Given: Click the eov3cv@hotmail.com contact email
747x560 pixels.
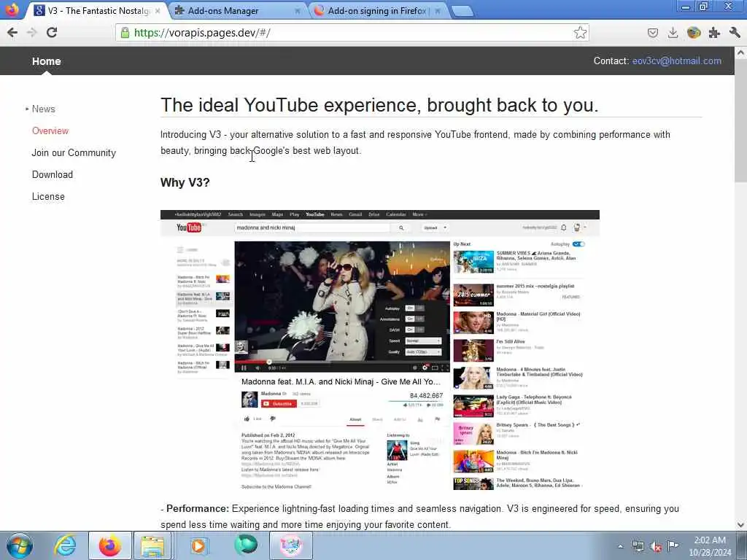Looking at the screenshot, I should click(676, 61).
